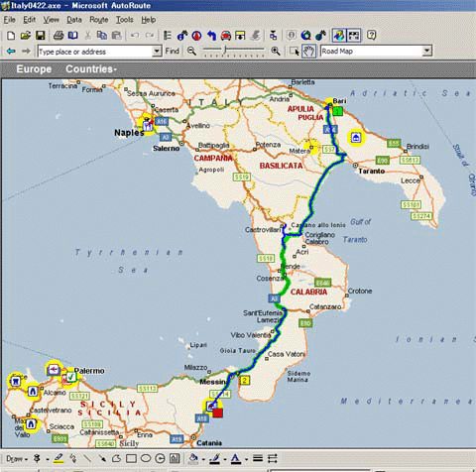Open a file using the folder icon
The image size is (476, 472).
pyautogui.click(x=25, y=36)
